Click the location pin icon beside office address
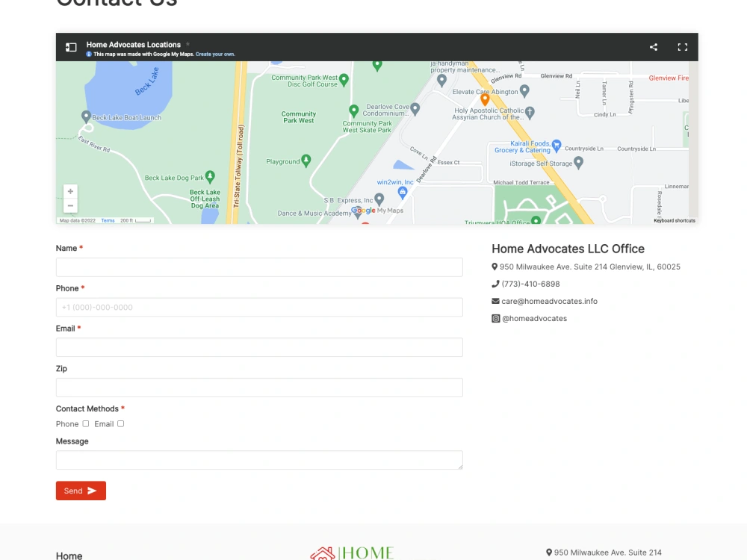This screenshot has width=747, height=560. click(495, 267)
